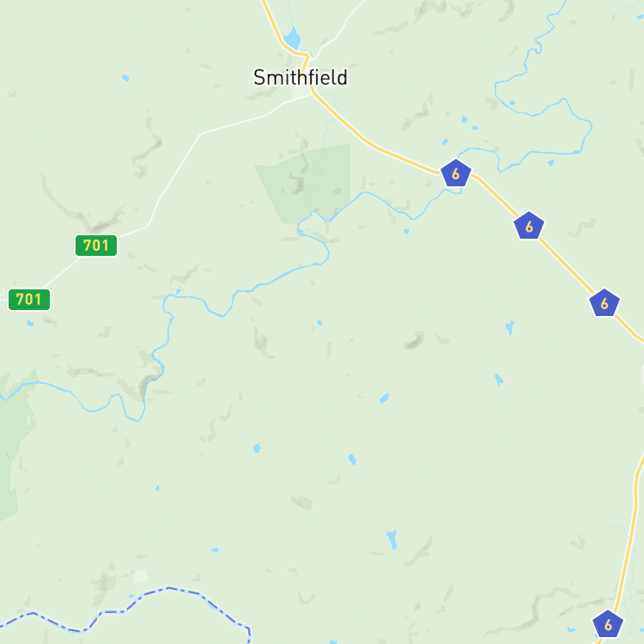Screen dimensions: 644x644
Task: Click the southeasternmost 6 shield on diagonal highway
Action: (605, 303)
